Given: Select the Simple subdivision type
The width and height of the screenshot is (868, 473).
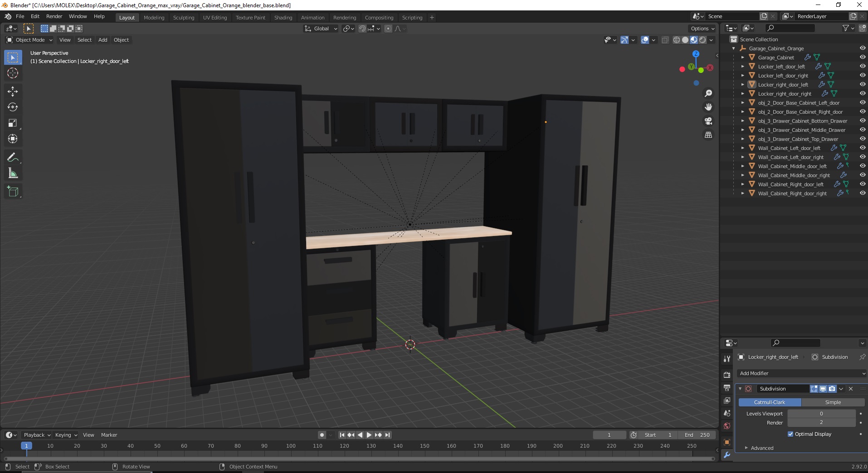Looking at the screenshot, I should tap(833, 402).
